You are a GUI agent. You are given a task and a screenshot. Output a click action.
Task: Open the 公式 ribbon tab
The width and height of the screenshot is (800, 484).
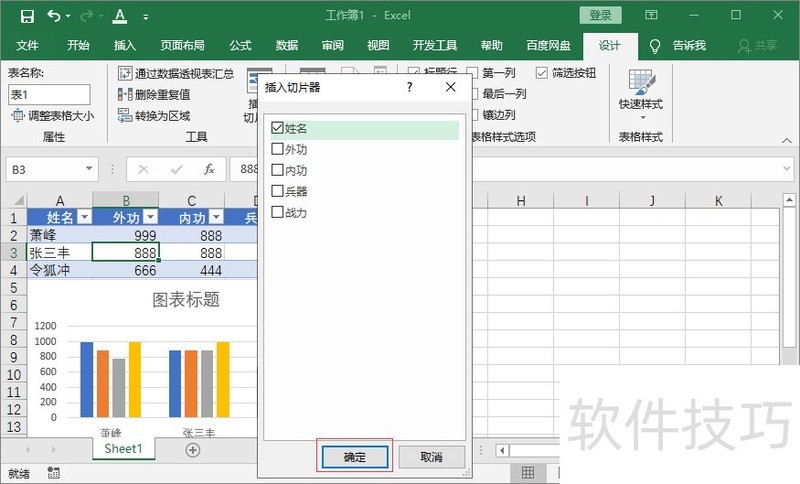pyautogui.click(x=240, y=45)
